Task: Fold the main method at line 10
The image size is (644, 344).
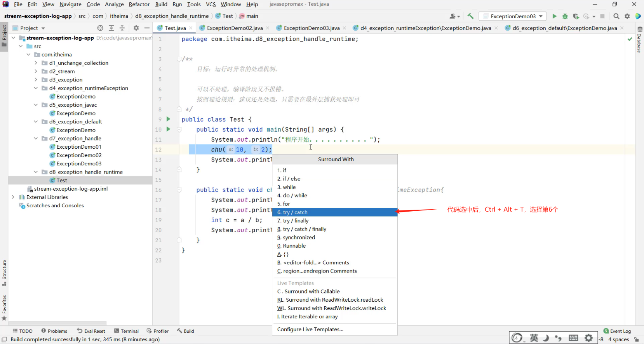Action: (x=179, y=129)
